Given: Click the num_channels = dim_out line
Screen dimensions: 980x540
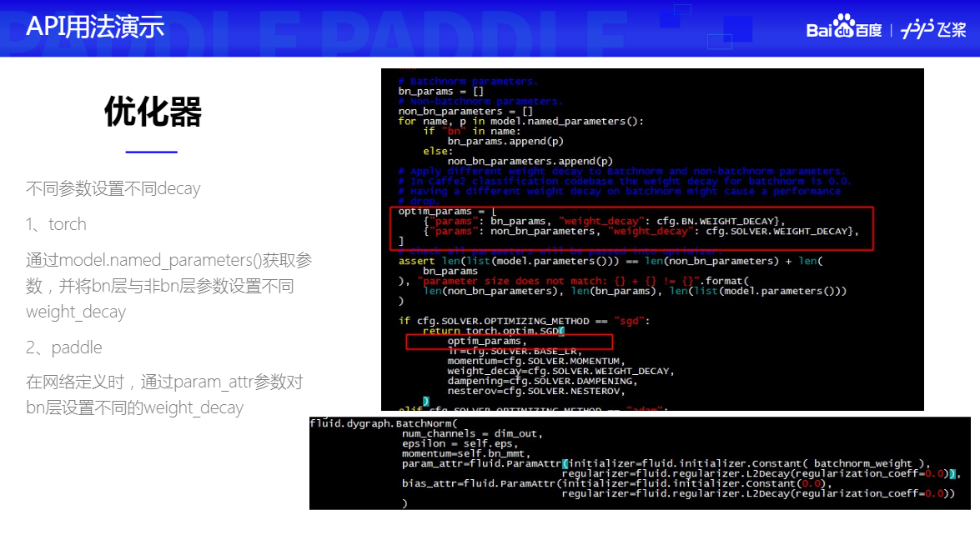Looking at the screenshot, I should coord(472,433).
